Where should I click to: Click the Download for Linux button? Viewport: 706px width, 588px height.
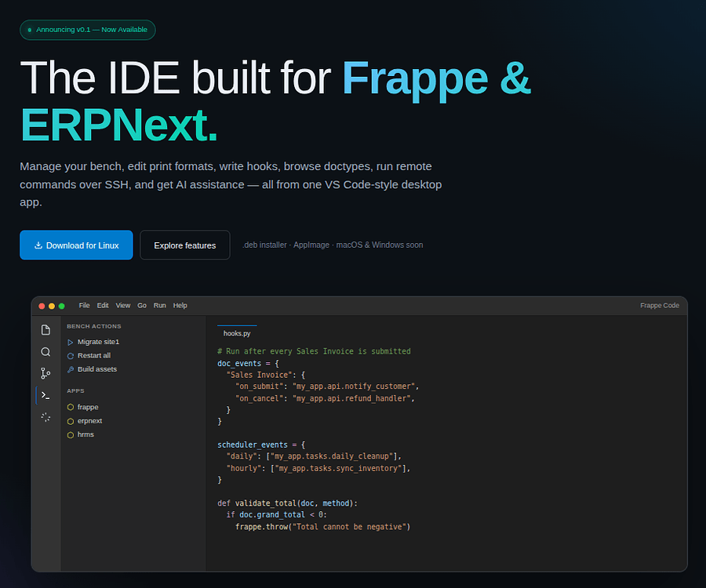pos(76,245)
